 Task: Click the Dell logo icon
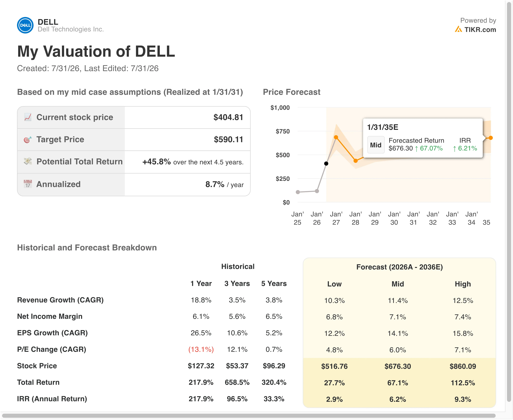click(25, 25)
